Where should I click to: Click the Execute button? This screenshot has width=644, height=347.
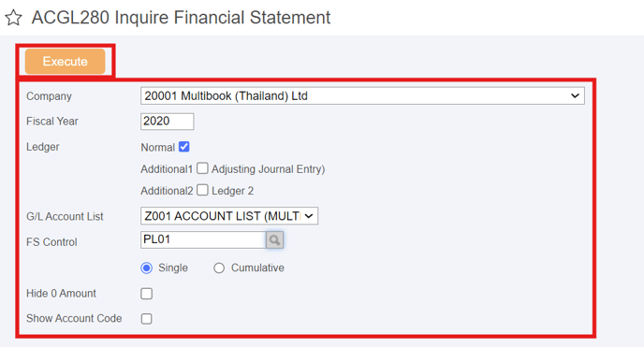coord(66,62)
